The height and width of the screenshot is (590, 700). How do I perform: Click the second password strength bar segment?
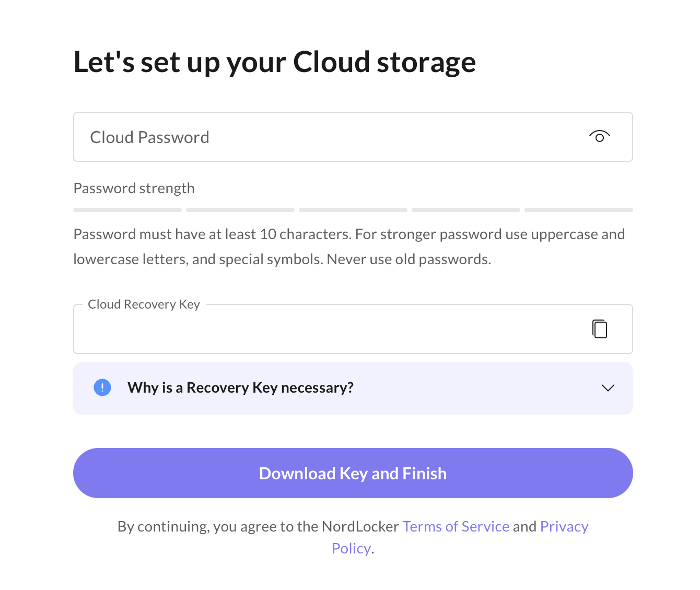click(x=240, y=210)
